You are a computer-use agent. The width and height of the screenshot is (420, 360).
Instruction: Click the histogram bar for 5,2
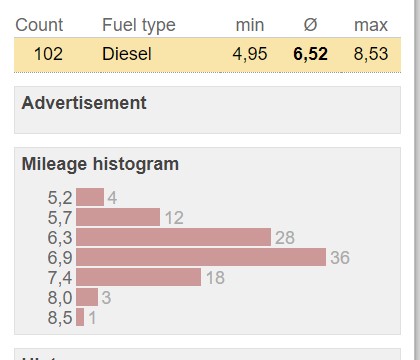(x=90, y=197)
